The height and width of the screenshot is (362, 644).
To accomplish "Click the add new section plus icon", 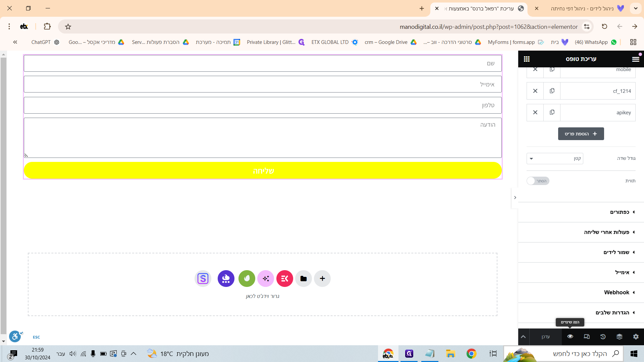I will (x=322, y=279).
